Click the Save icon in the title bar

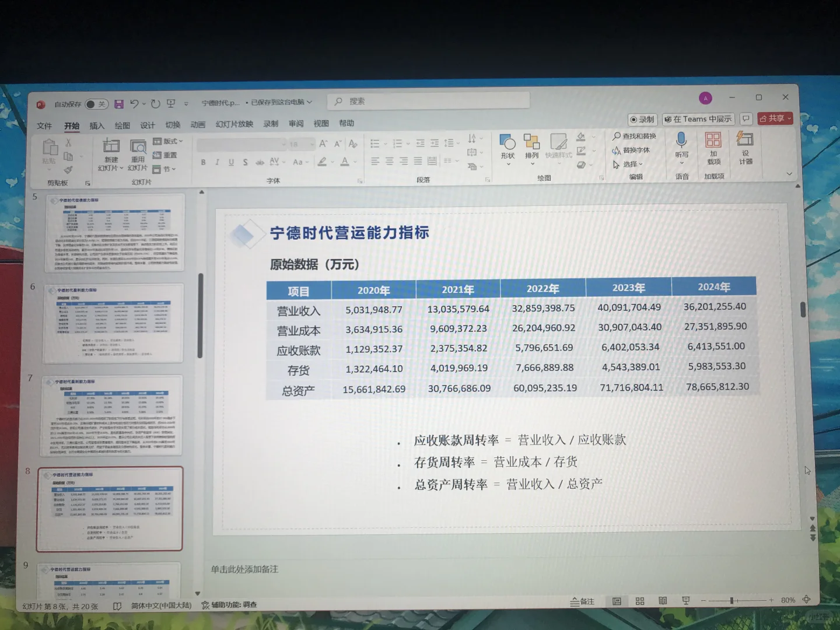click(x=119, y=104)
